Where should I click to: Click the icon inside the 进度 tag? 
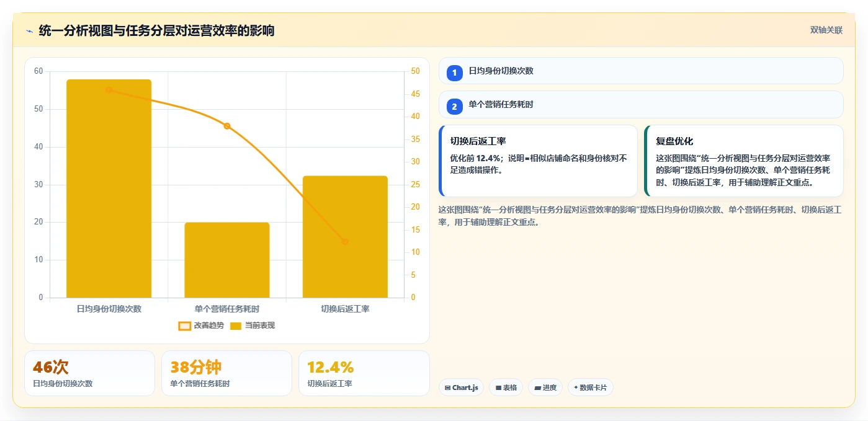537,388
